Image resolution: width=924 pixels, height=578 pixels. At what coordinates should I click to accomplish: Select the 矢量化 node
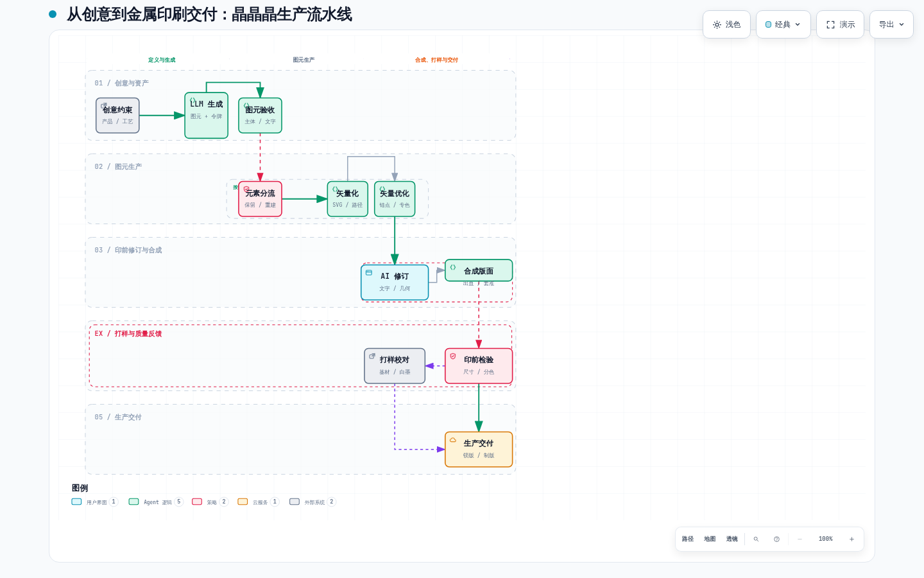[347, 199]
